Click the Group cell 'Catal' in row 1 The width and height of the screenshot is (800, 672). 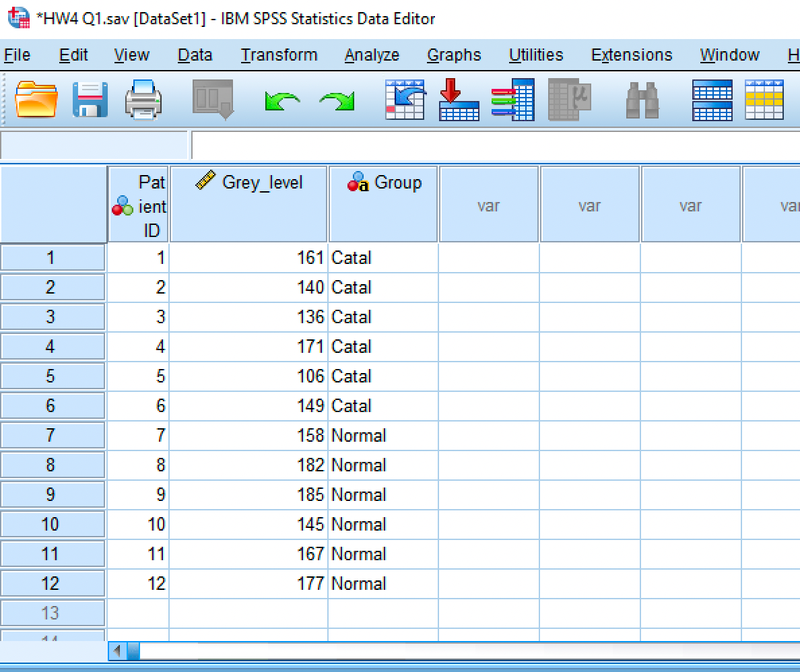tap(383, 258)
